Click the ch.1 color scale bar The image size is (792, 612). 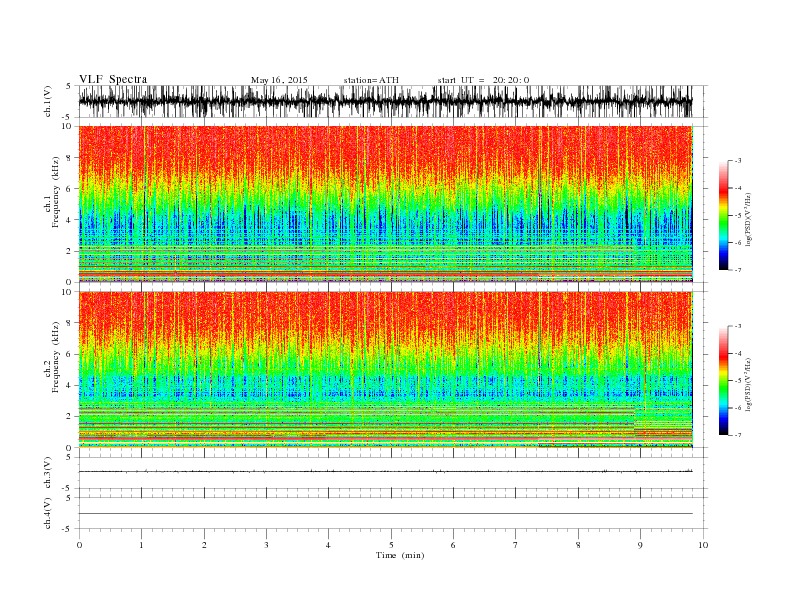(x=724, y=216)
